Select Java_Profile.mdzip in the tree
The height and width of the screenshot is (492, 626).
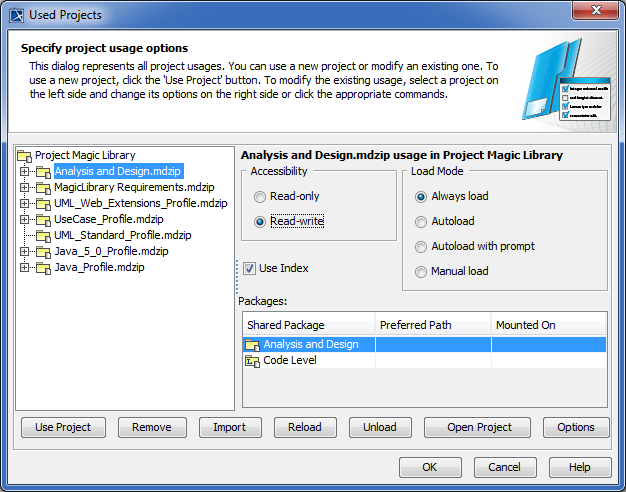(99, 267)
